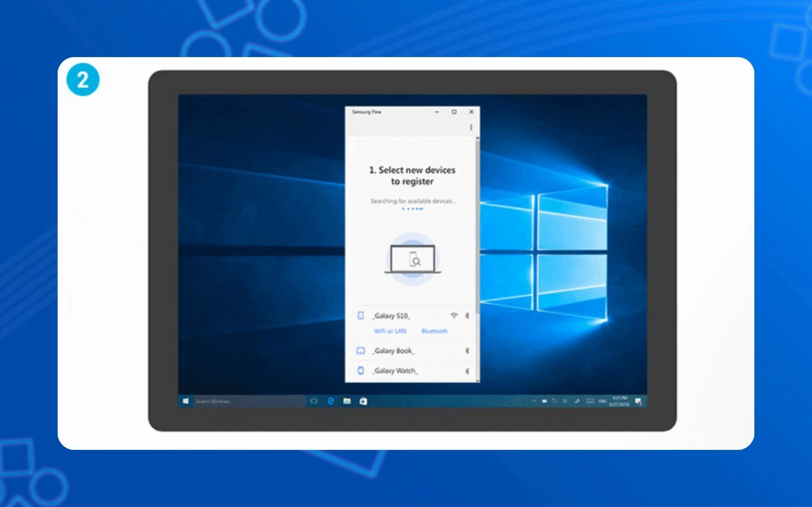Toggle Bluetooth connection for Galaxy S10
The width and height of the screenshot is (812, 507).
(x=468, y=315)
